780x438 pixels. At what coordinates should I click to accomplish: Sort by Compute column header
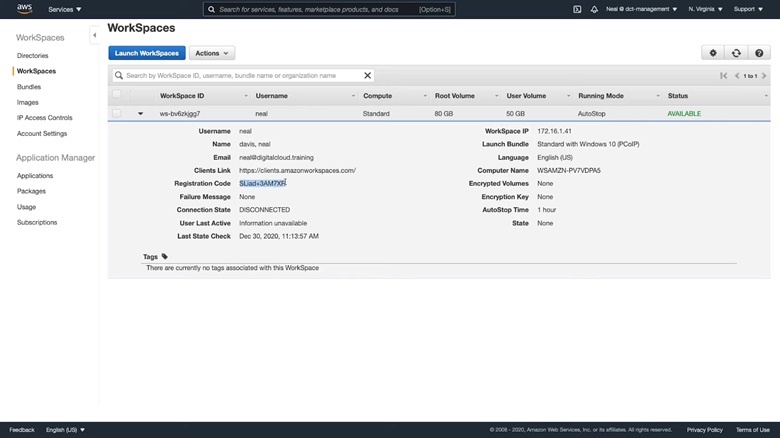coord(378,96)
